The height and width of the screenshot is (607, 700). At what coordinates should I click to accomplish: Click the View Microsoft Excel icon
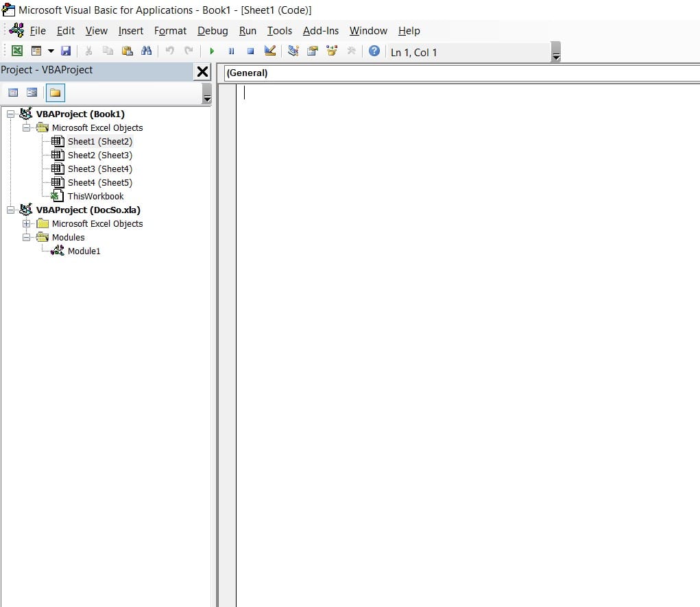(x=16, y=51)
